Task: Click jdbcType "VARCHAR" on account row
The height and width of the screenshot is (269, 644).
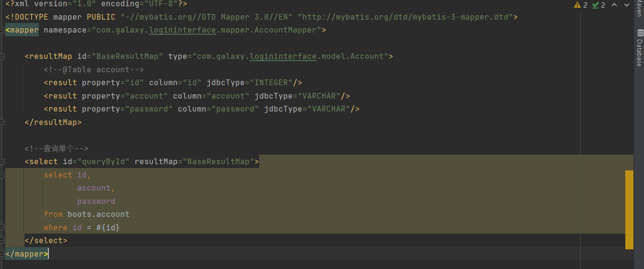Action: (319, 96)
